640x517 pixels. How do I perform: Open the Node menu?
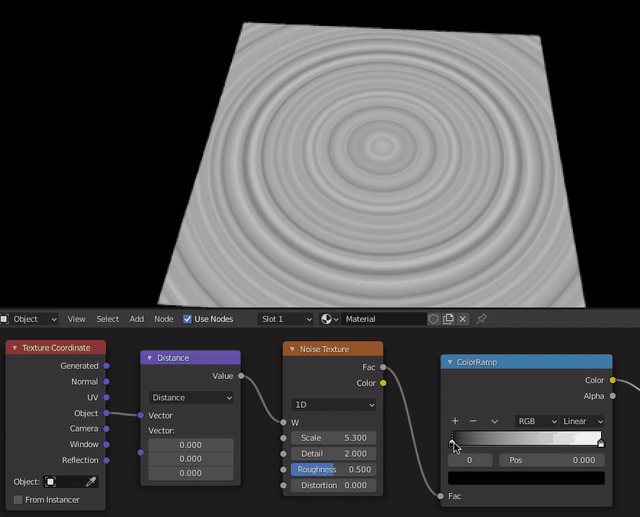point(164,319)
